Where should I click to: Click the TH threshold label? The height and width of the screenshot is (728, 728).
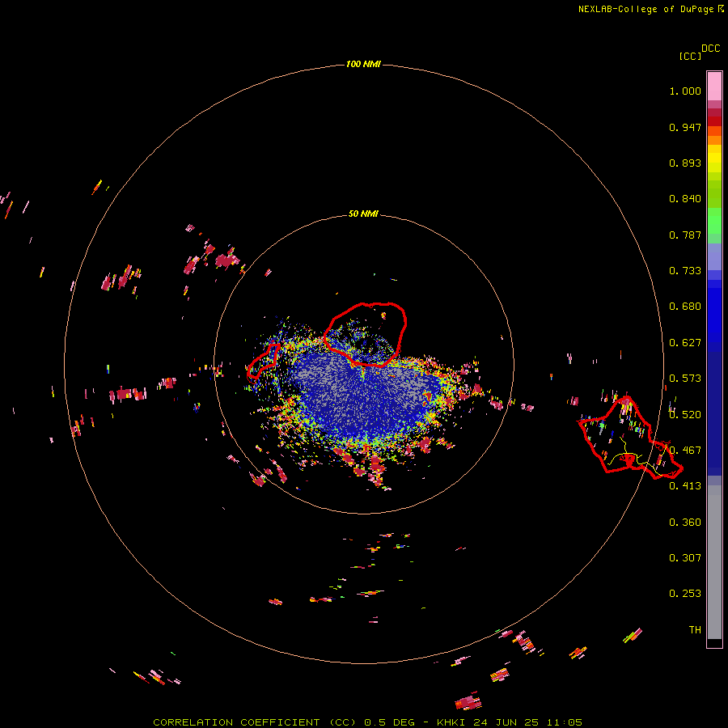click(x=695, y=630)
